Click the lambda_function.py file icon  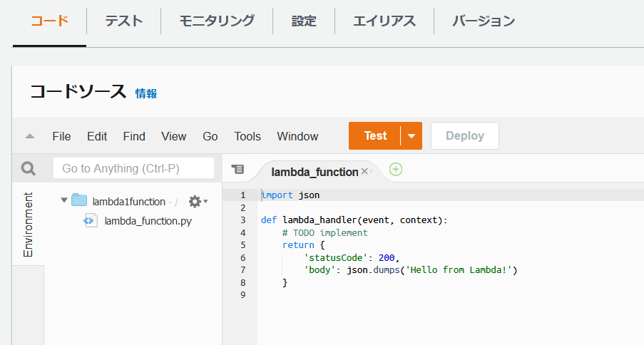91,221
